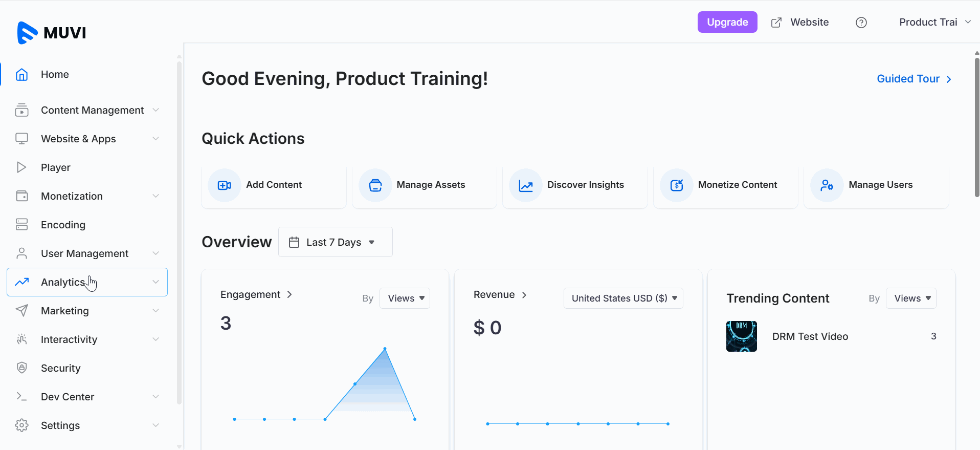Screen dimensions: 980x450
Task: Open the DRM Test Video thumbnail
Action: tap(741, 336)
